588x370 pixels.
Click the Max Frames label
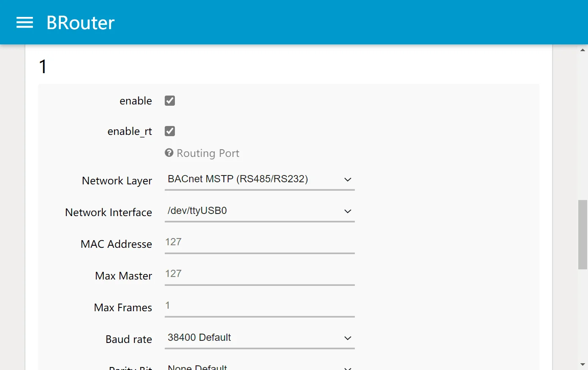[123, 307]
